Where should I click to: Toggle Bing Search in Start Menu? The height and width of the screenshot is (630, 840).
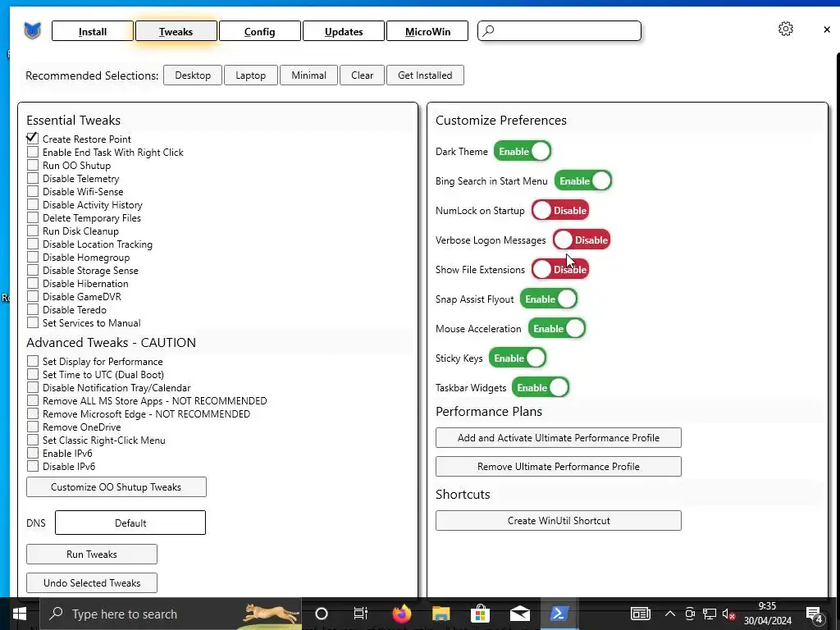point(583,180)
